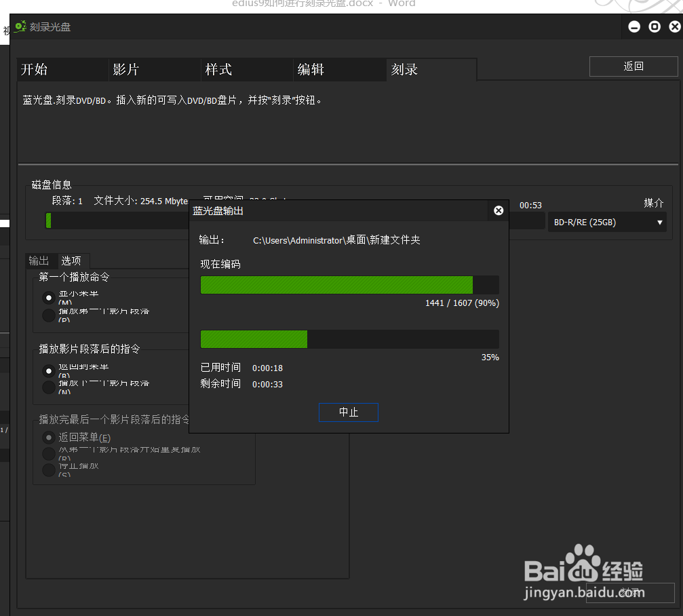683x616 pixels.
Task: Choose the 播放第一个影片段落(P) option
Action: click(48, 315)
